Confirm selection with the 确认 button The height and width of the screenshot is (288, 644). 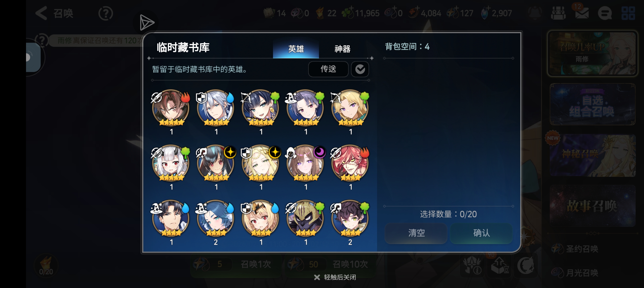(x=482, y=233)
